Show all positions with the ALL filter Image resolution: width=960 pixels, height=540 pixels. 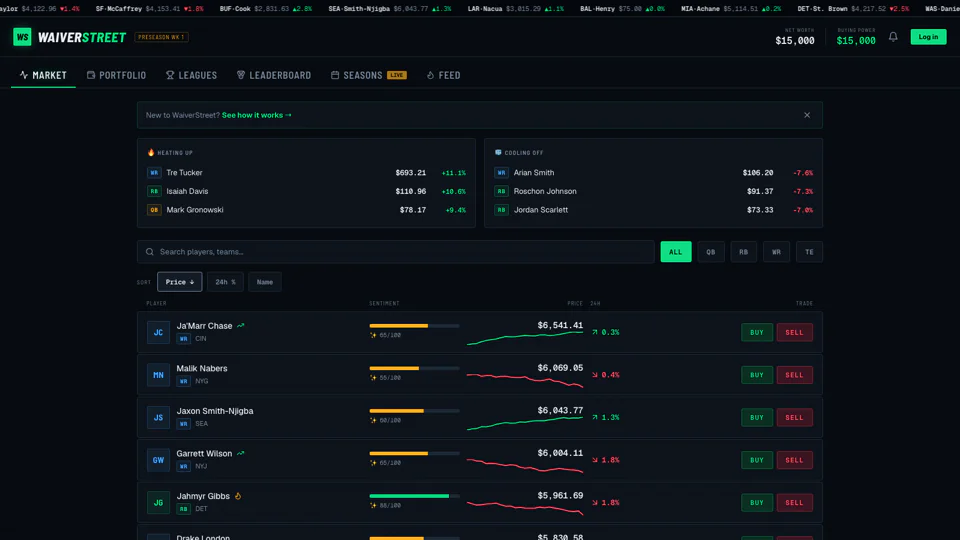pyautogui.click(x=676, y=252)
